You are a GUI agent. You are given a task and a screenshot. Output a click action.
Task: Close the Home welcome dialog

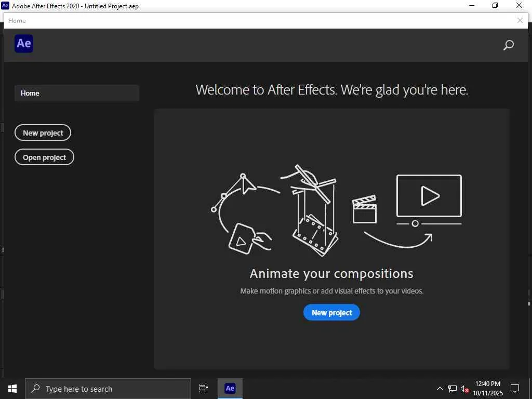[x=520, y=20]
